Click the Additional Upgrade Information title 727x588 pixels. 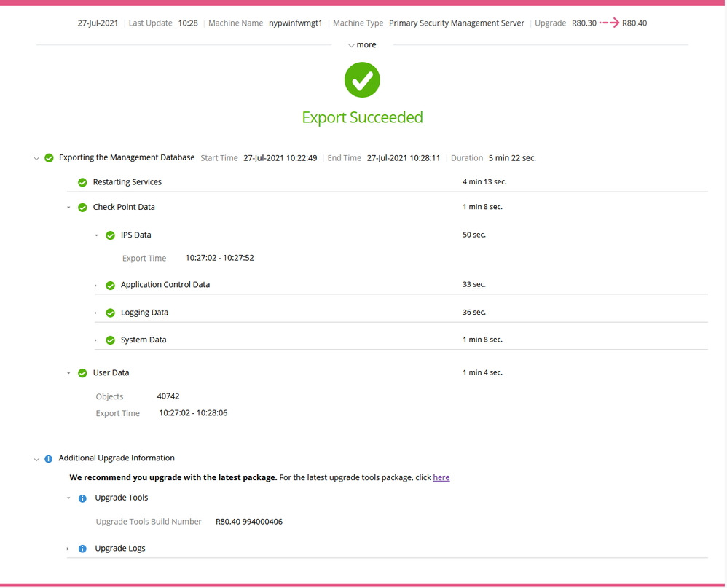(117, 458)
